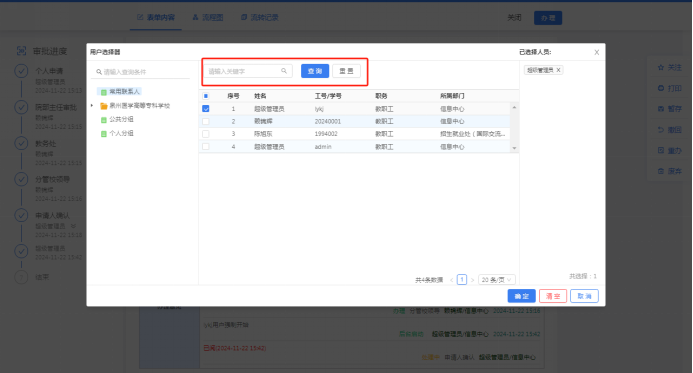Click the 确定 confirm button
This screenshot has height=373, width=693.
(522, 296)
